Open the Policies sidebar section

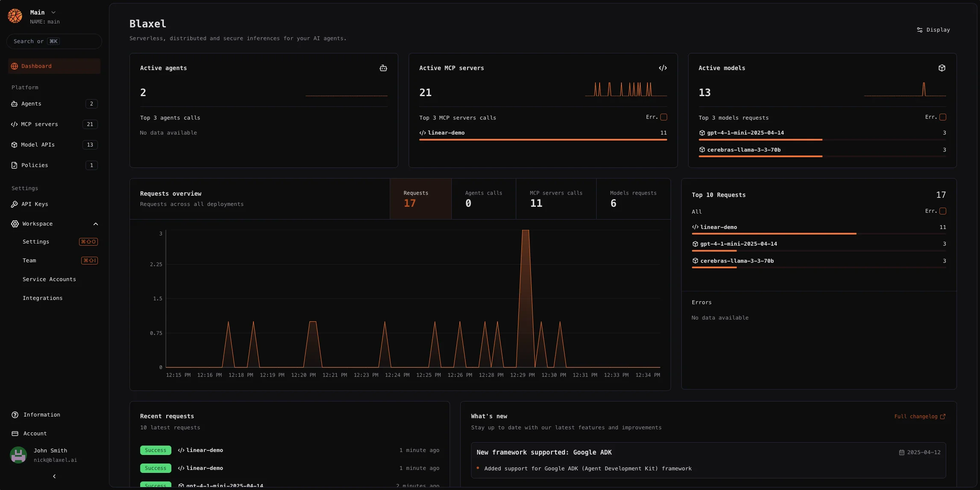coord(34,165)
